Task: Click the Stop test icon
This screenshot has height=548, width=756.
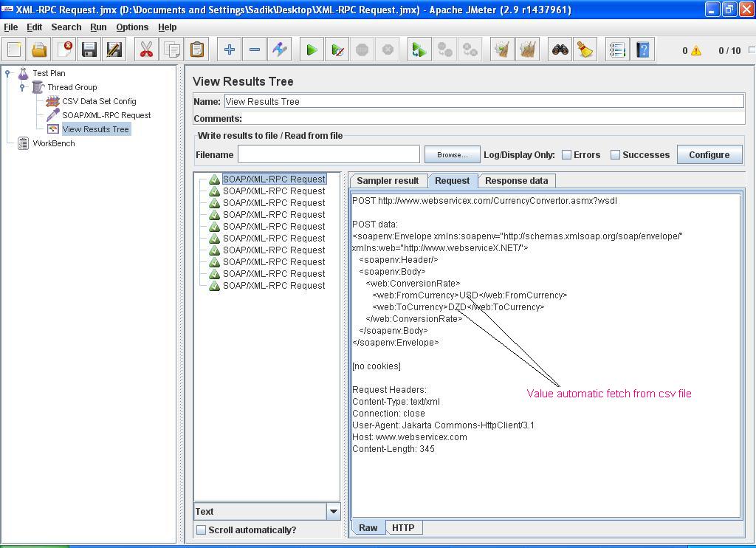Action: click(362, 49)
